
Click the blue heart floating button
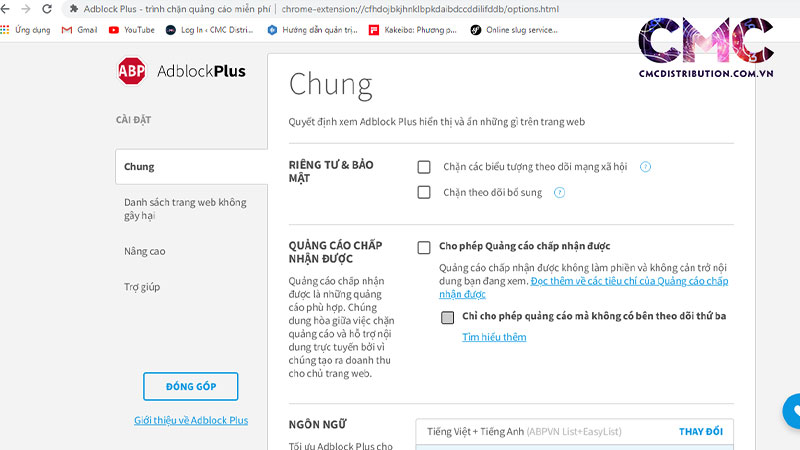[x=793, y=411]
